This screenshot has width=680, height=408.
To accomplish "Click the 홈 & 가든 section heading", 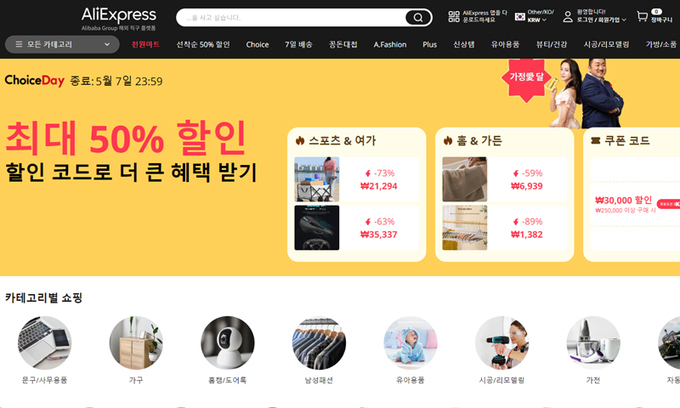I will coord(479,140).
